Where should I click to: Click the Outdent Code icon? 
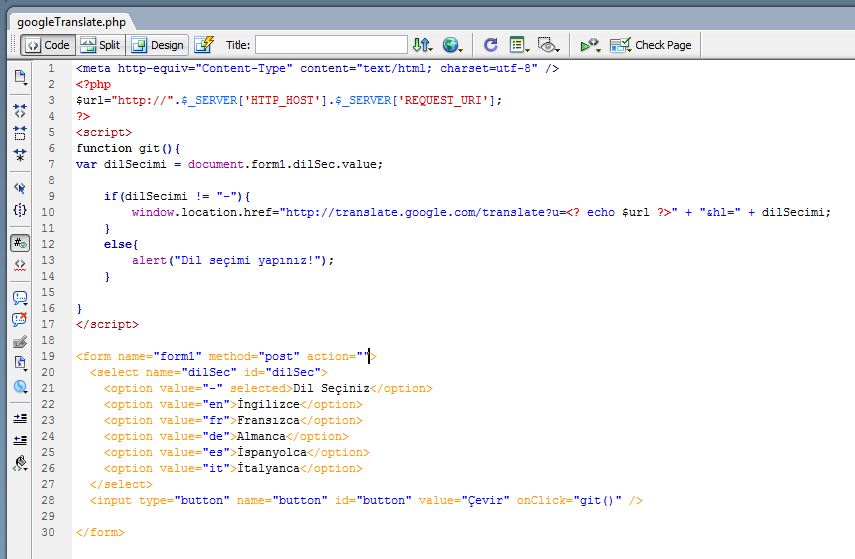coord(20,440)
